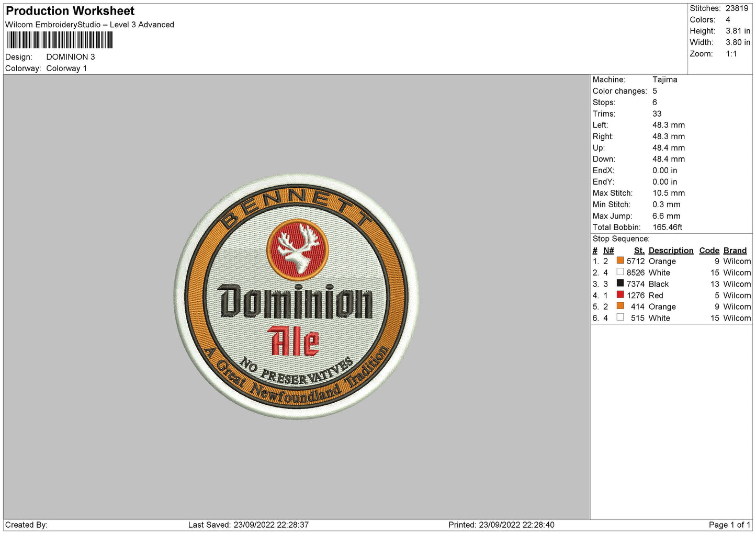Click the white swatch in stop 2
Viewport: 756px width, 534px height.
point(620,272)
